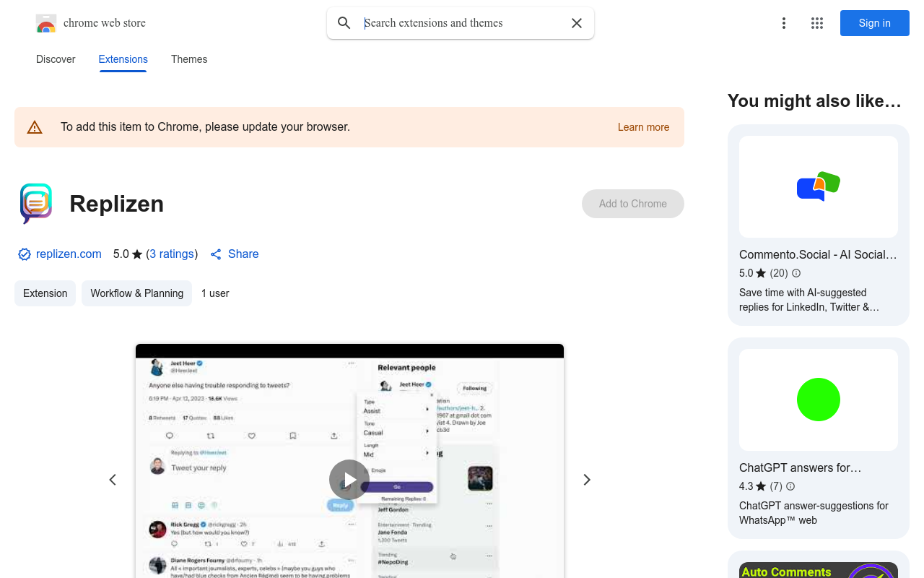This screenshot has height=578, width=924.
Task: Click the 'You might also like…' heading
Action: [814, 101]
